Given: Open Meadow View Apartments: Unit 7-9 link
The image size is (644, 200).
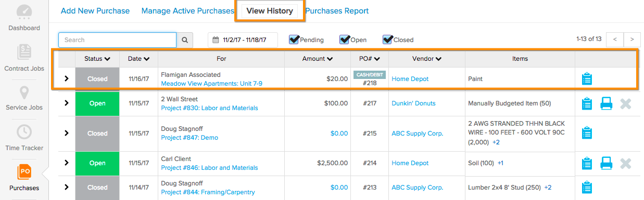Looking at the screenshot, I should (x=212, y=83).
